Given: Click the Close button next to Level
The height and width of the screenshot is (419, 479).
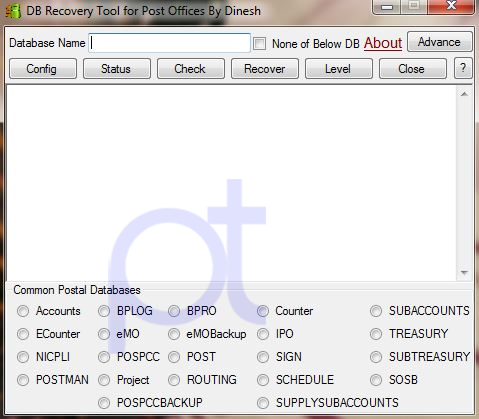Looking at the screenshot, I should pyautogui.click(x=413, y=69).
